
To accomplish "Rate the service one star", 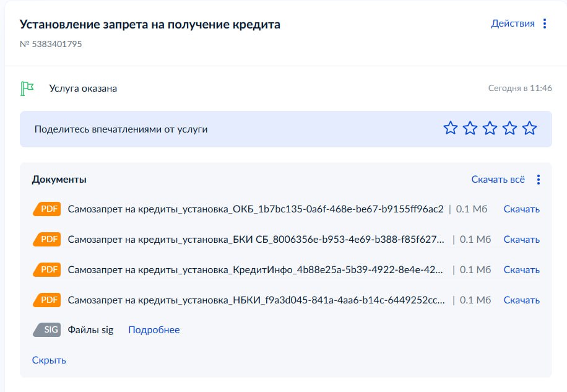I will [450, 128].
